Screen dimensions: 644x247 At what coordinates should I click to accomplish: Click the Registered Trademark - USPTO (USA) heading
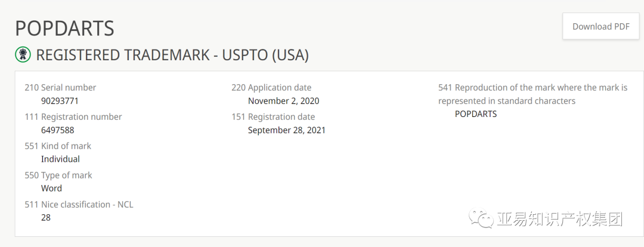coord(172,55)
